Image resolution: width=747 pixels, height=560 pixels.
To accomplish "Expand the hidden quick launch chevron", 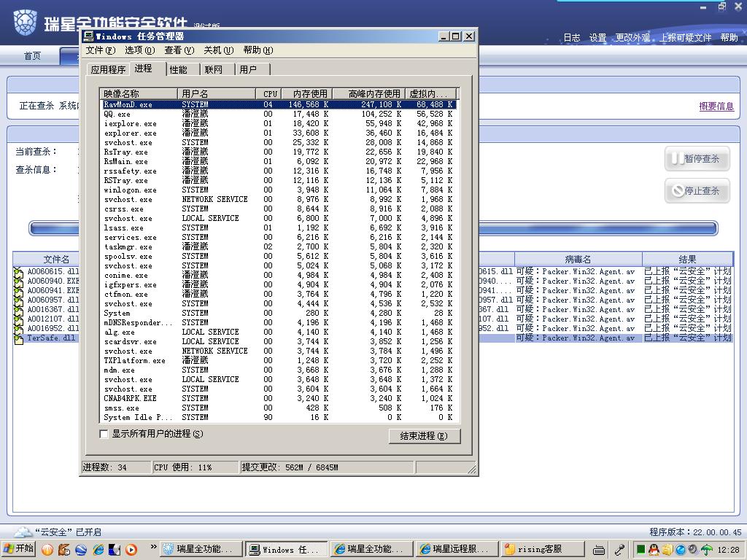I will (154, 547).
